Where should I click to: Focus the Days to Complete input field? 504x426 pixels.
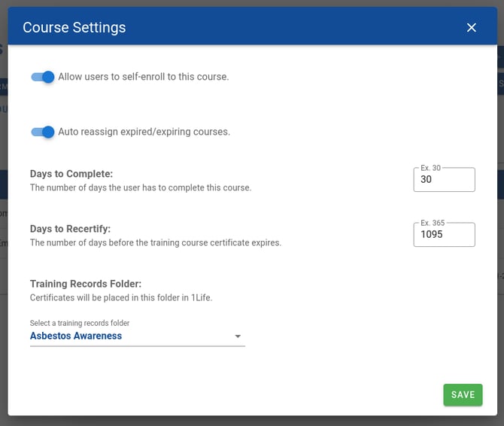pyautogui.click(x=444, y=181)
